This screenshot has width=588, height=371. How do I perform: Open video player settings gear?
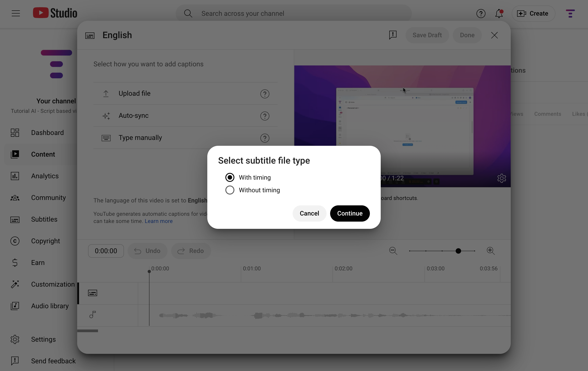click(502, 179)
